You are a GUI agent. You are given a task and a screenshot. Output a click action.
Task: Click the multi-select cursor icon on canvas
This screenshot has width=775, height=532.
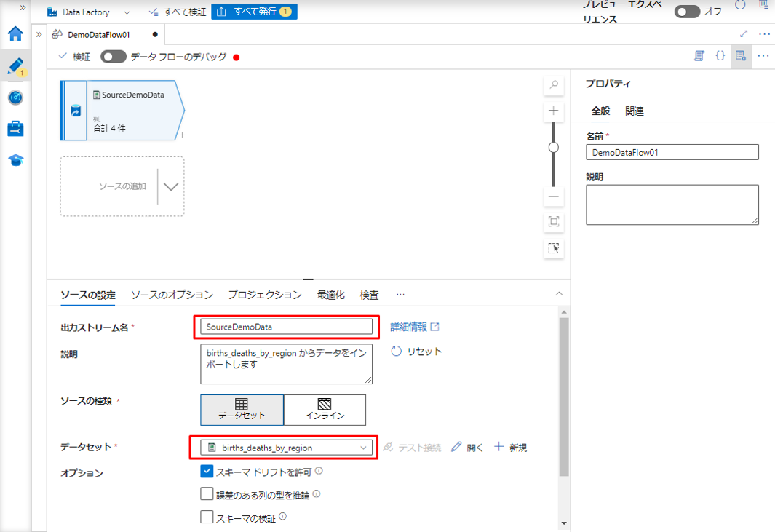(554, 248)
